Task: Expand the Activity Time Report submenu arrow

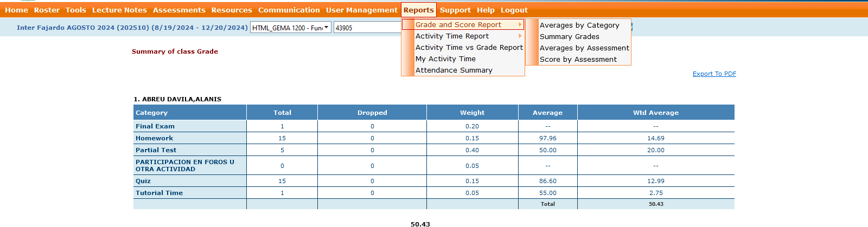Action: coord(520,36)
